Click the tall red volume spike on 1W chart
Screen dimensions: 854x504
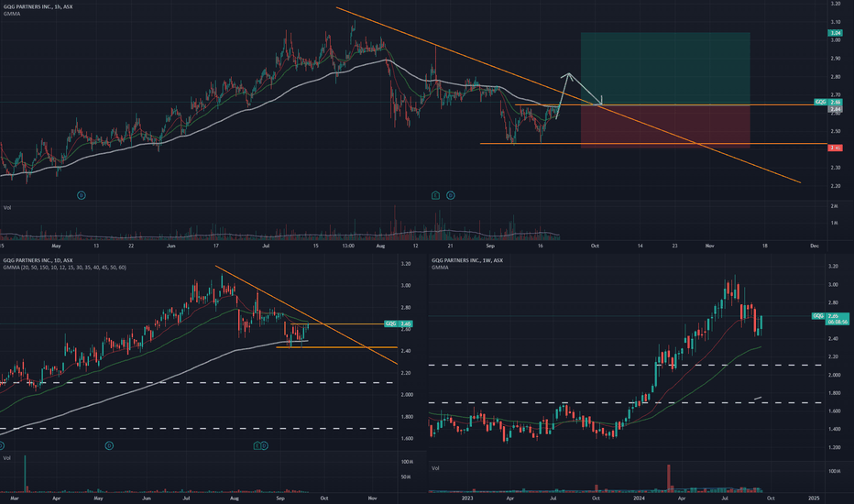(x=668, y=477)
